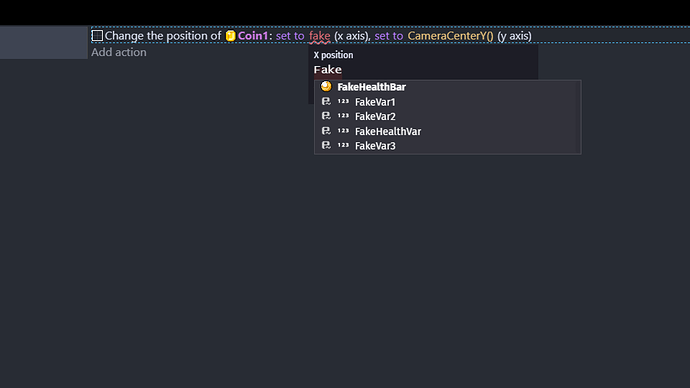Select the FakeVar3 autocomplete entry
690x388 pixels.
(x=448, y=146)
